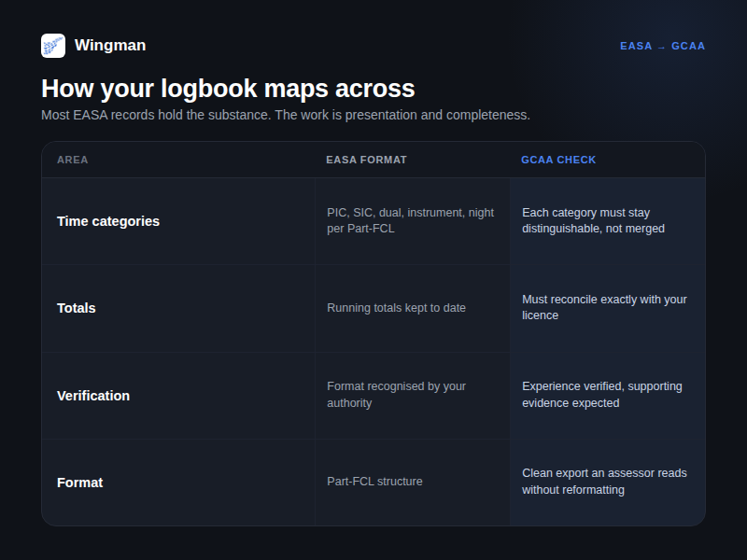Screen dimensions: 747x560
Task: Click the 'Totals' row label
Action: pyautogui.click(x=77, y=308)
